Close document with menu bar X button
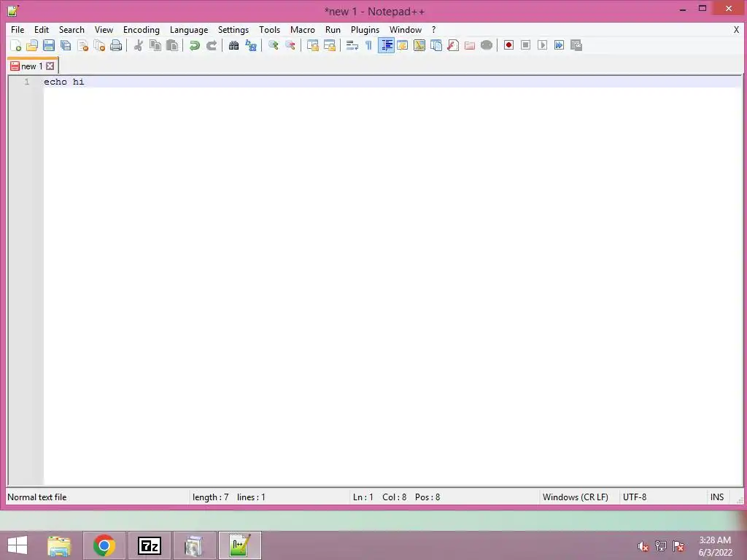 coord(736,29)
